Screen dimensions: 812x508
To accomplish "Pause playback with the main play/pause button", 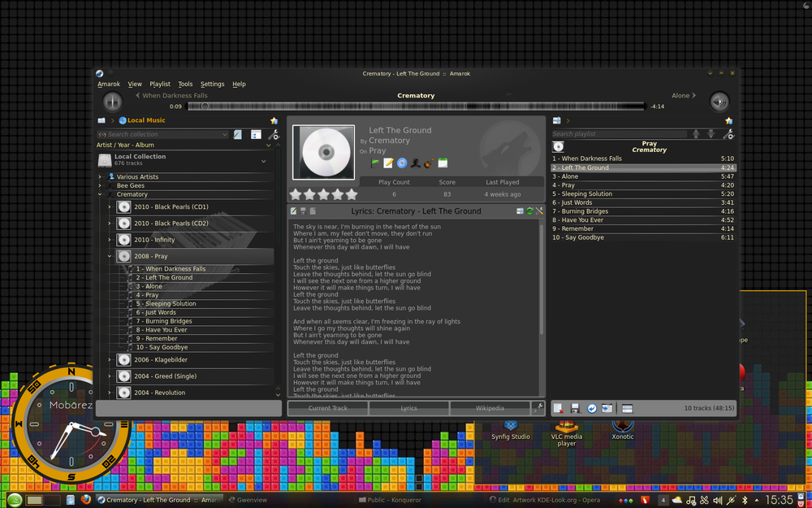I will [112, 102].
